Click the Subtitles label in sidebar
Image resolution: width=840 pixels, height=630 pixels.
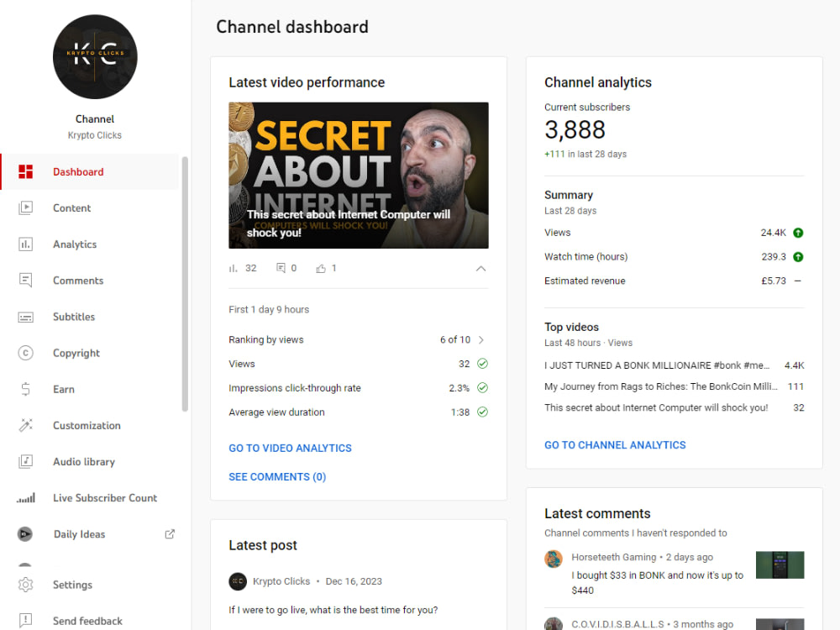(x=74, y=317)
